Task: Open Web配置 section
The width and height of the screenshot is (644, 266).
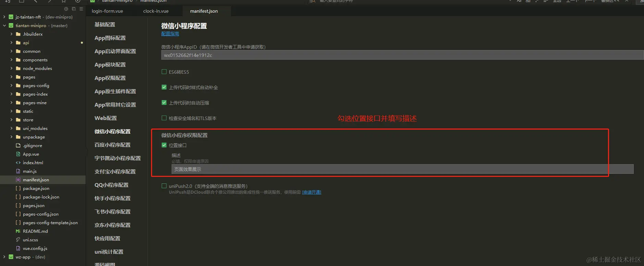Action: [x=106, y=118]
